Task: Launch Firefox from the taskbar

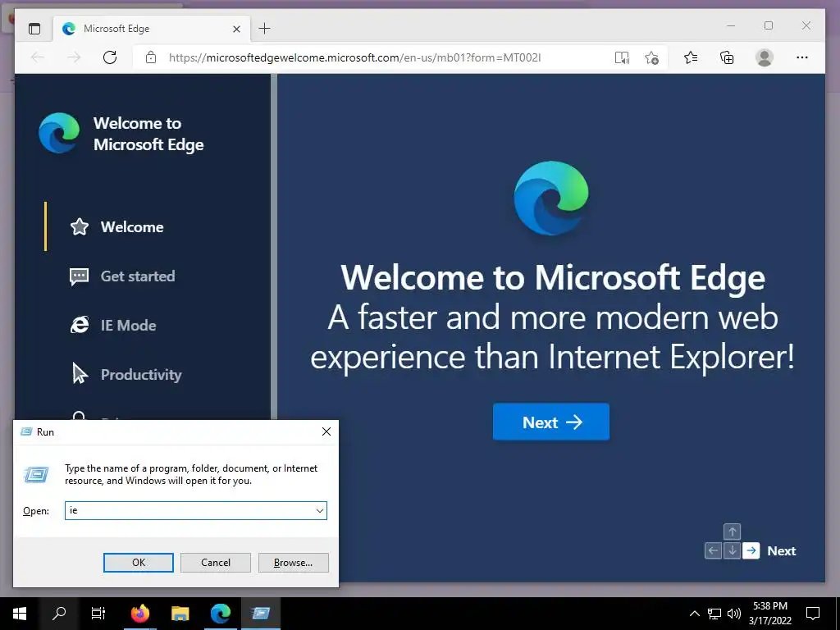Action: [140, 614]
